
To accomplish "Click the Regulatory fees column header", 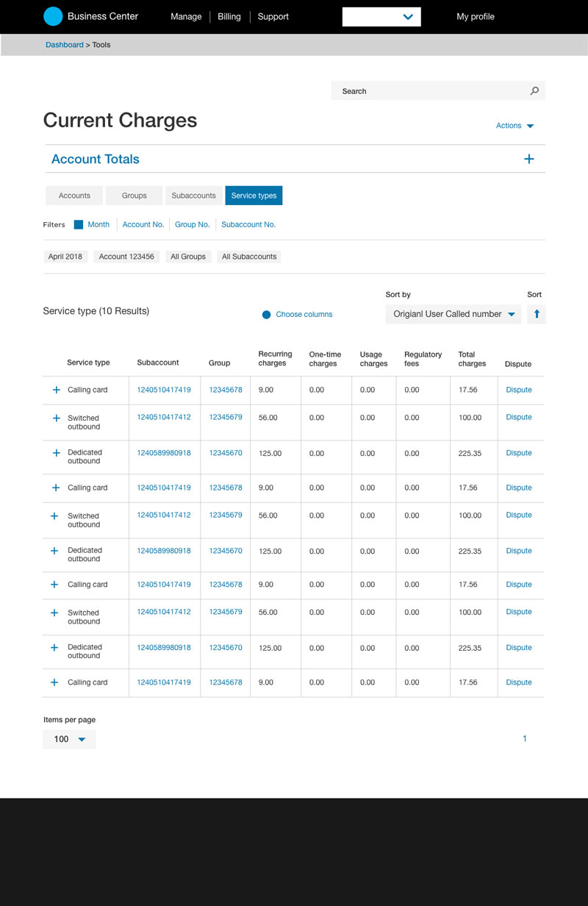I will click(423, 359).
